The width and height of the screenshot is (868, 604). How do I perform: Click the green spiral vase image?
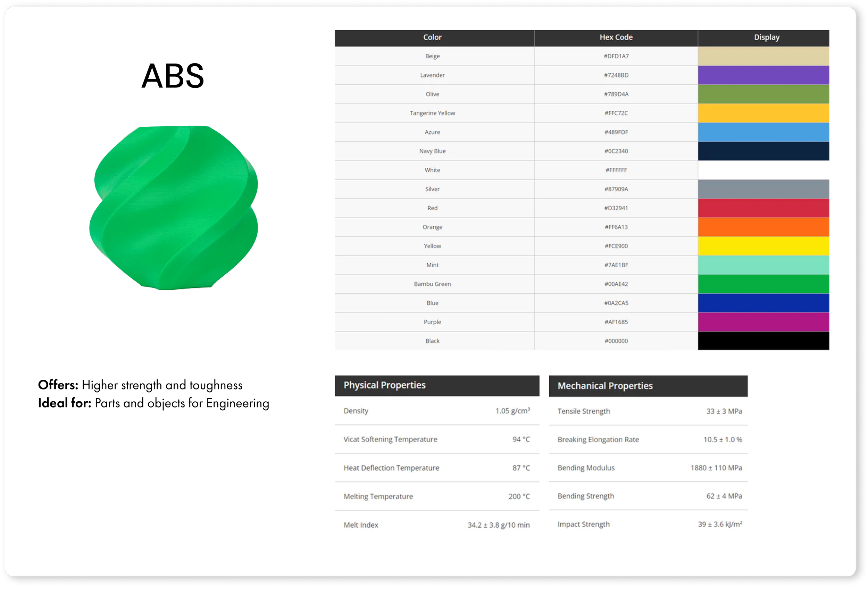[174, 208]
